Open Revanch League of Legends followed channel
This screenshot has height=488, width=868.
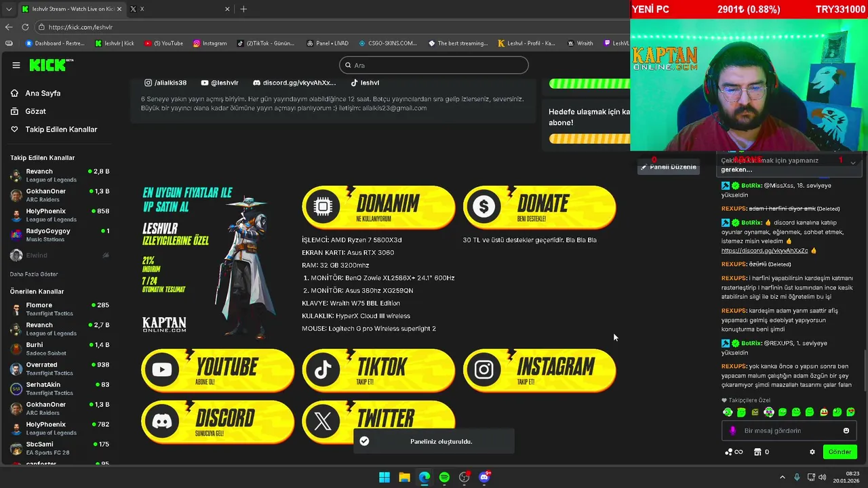coord(60,176)
